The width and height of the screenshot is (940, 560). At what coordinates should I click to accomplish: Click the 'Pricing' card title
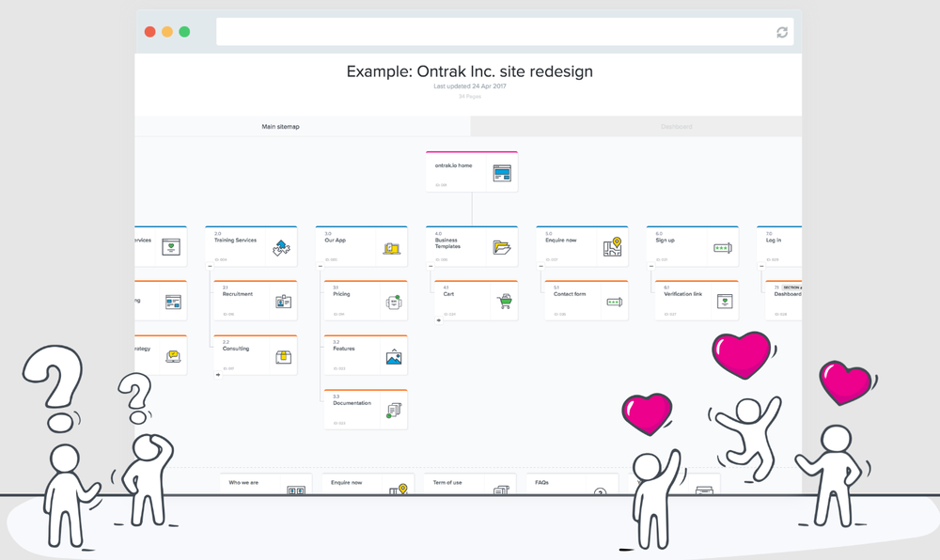(x=341, y=294)
